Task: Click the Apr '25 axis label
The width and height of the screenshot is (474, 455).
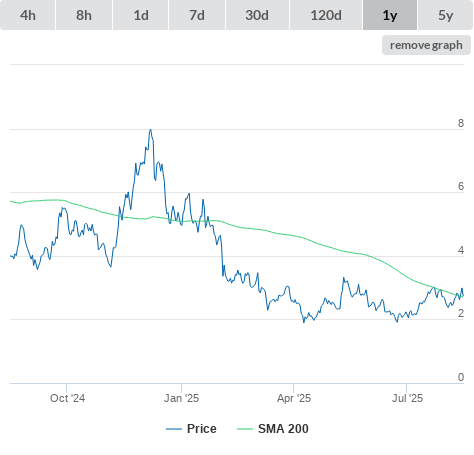Action: (x=294, y=398)
